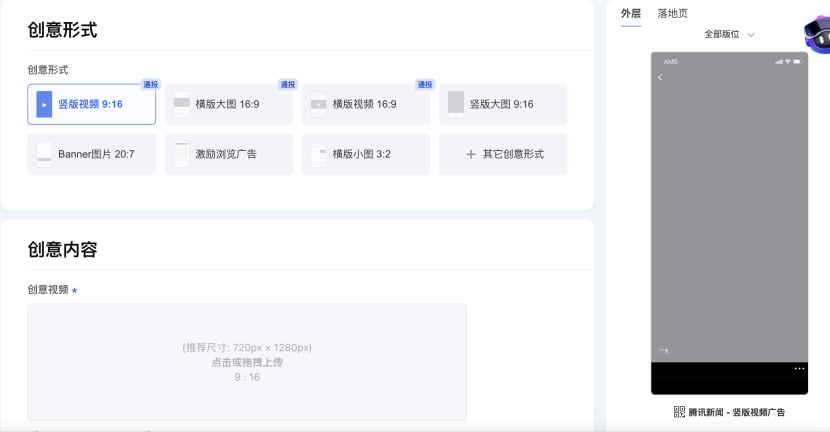Image resolution: width=830 pixels, height=432 pixels.
Task: Click the chevron next to 全部版位
Action: click(x=751, y=34)
